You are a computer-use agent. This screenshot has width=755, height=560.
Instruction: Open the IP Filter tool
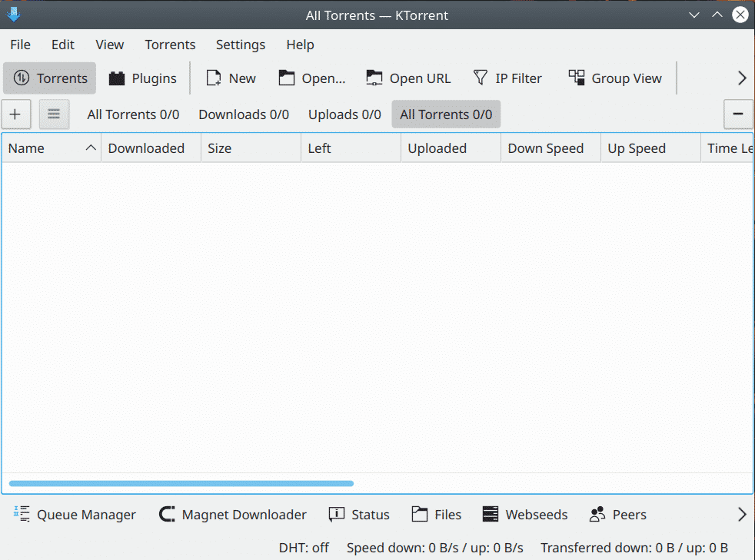507,78
